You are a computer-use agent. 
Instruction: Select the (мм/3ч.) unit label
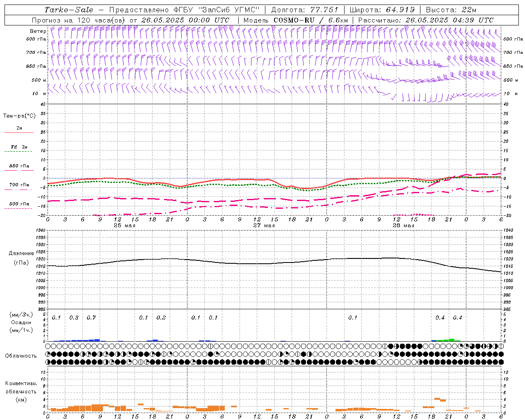point(21,315)
